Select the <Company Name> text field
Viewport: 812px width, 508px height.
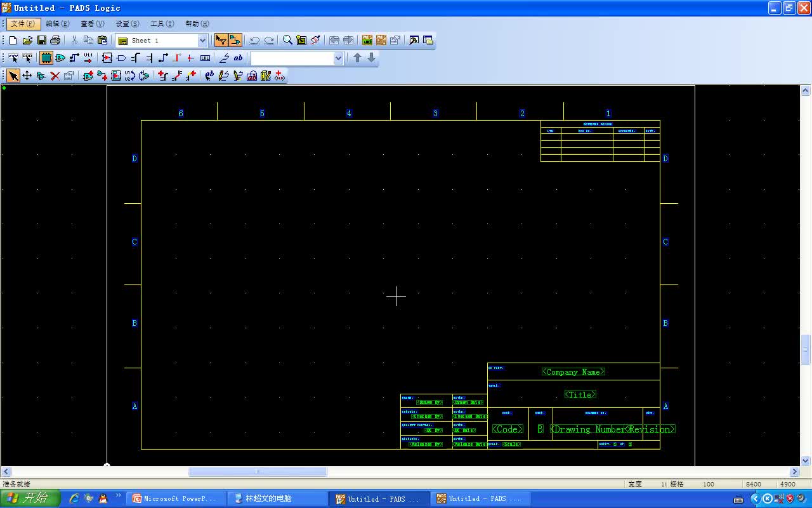click(x=573, y=372)
